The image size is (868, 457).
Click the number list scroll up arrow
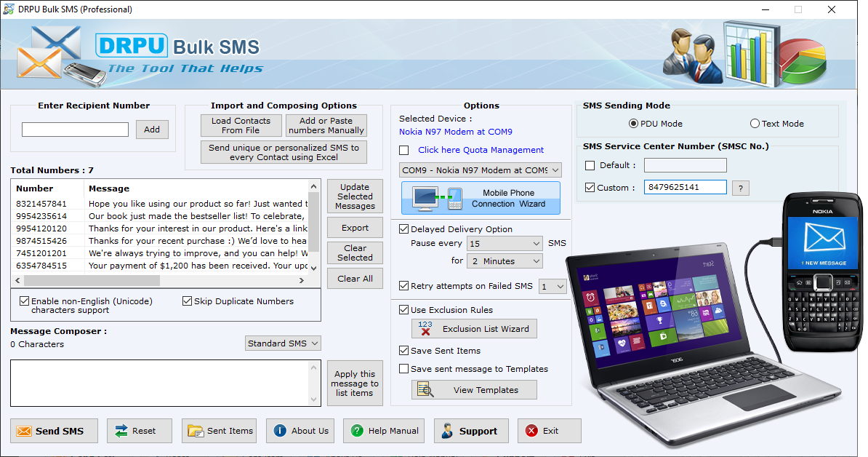tap(314, 186)
